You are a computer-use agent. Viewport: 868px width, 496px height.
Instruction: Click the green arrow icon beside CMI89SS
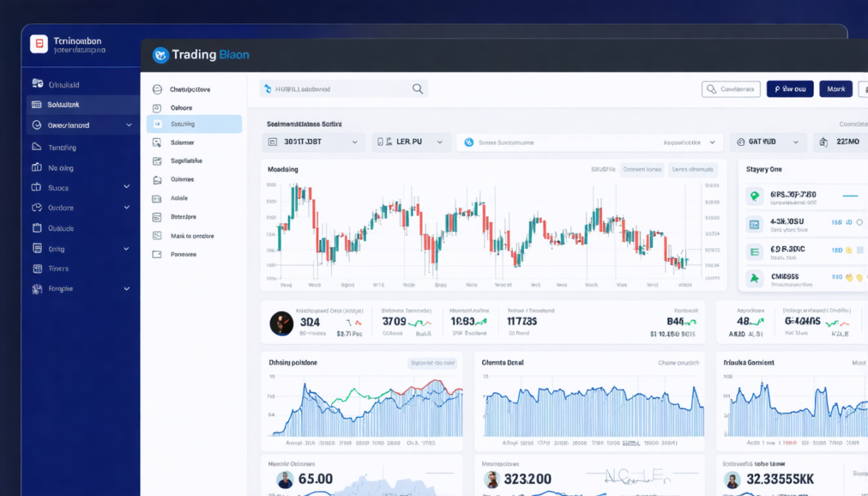(x=754, y=278)
